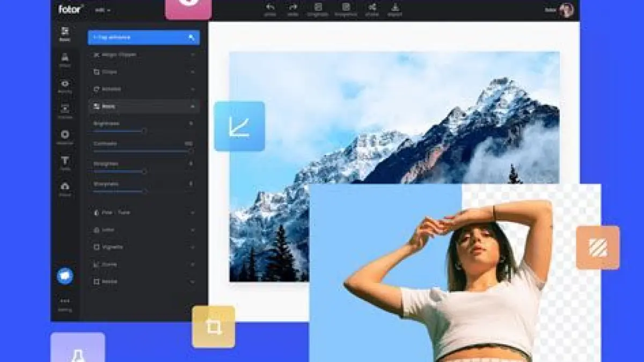Click the floating yellow crop icon
Viewport: 644px width, 362px height.
pyautogui.click(x=214, y=327)
